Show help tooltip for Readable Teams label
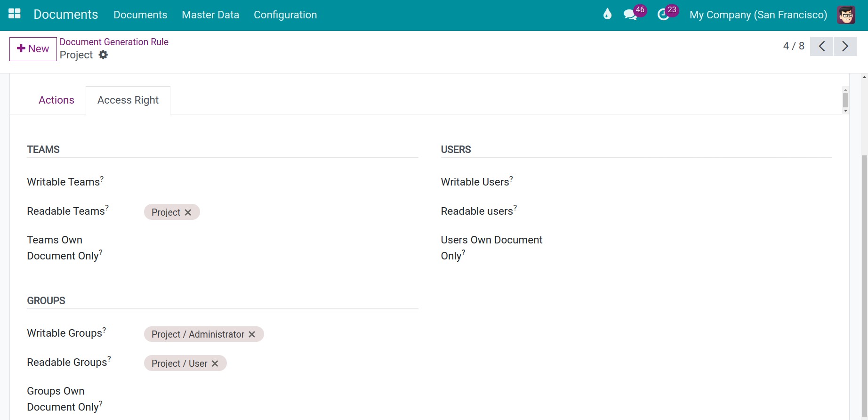Screen dimensions: 868x420 click(107, 208)
